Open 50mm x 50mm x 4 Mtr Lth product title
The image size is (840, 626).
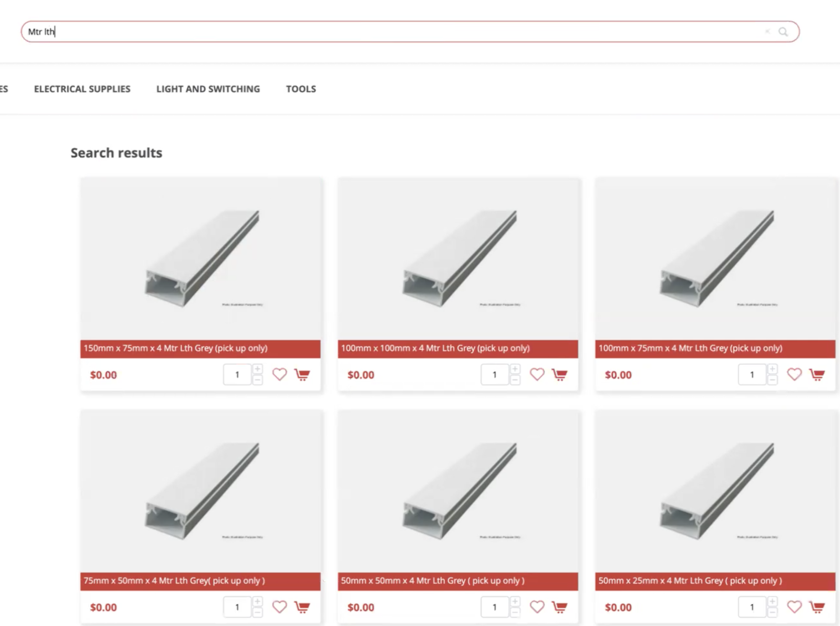tap(433, 581)
